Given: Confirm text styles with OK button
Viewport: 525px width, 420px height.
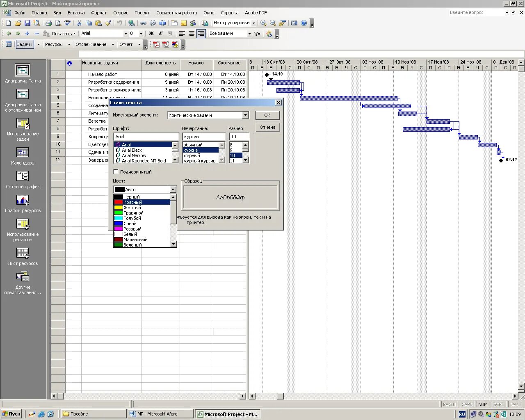Looking at the screenshot, I should 267,115.
